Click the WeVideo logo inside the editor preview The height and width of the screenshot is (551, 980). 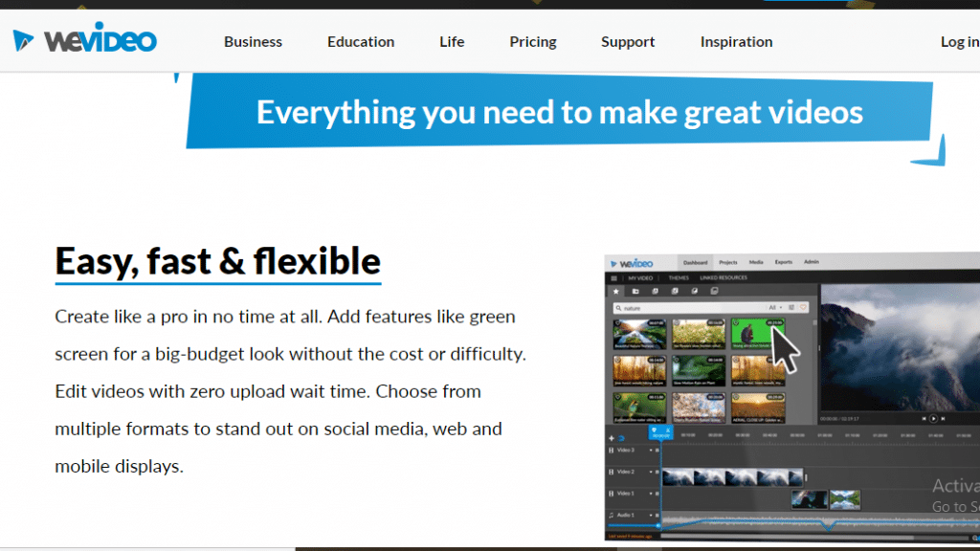click(x=632, y=263)
